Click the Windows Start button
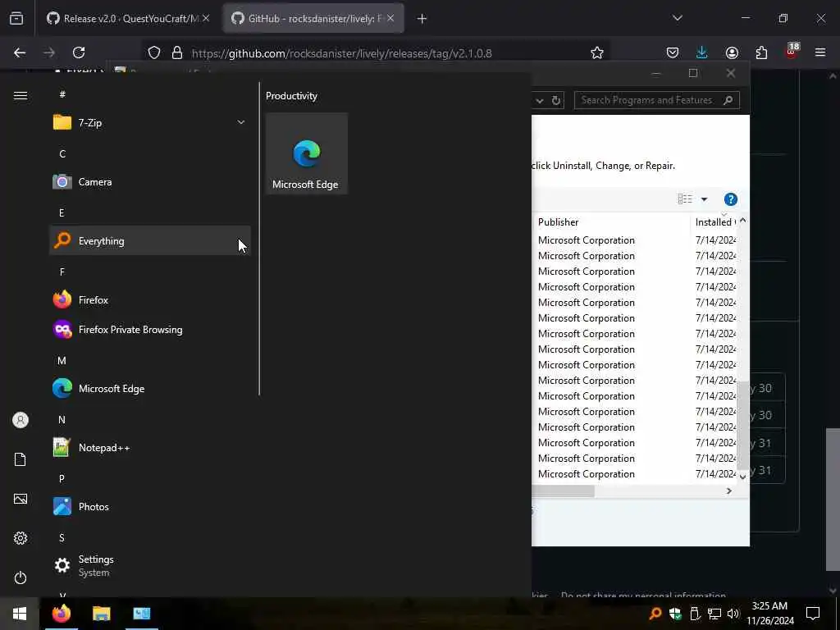This screenshot has height=630, width=840. 20,614
